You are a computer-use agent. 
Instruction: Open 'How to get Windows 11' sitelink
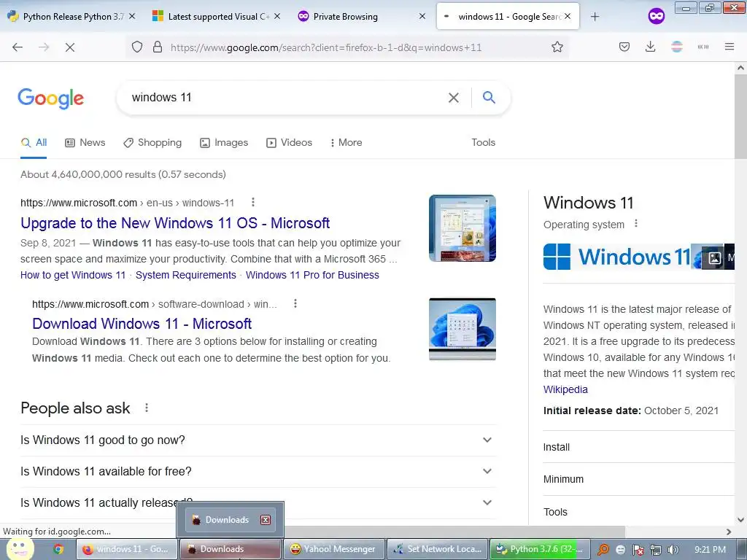click(x=73, y=275)
